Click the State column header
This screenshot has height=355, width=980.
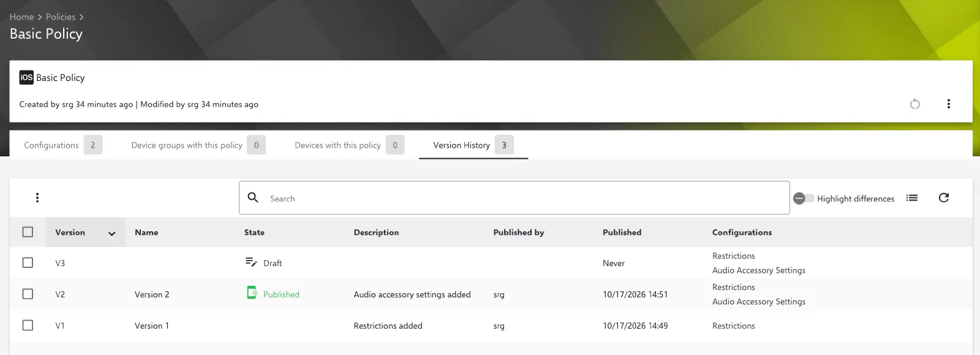tap(254, 232)
